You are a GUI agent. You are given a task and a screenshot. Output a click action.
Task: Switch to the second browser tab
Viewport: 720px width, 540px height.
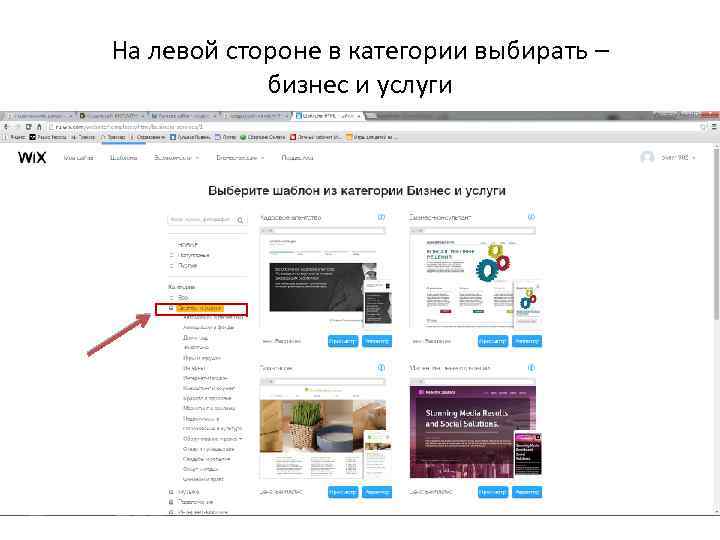point(112,116)
